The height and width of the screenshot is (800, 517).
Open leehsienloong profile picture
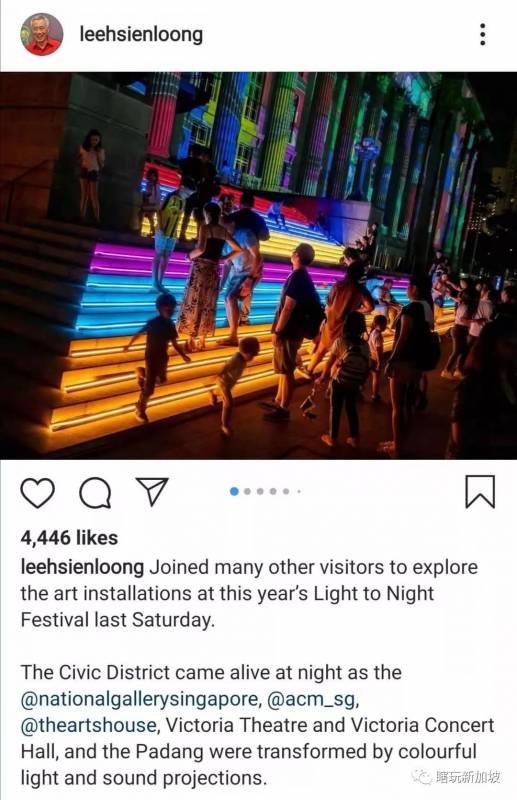point(42,34)
